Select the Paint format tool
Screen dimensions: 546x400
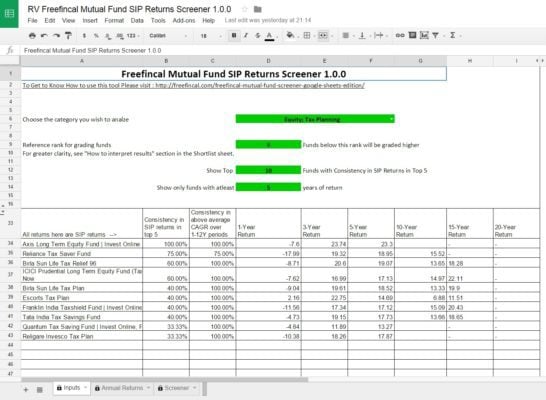68,36
